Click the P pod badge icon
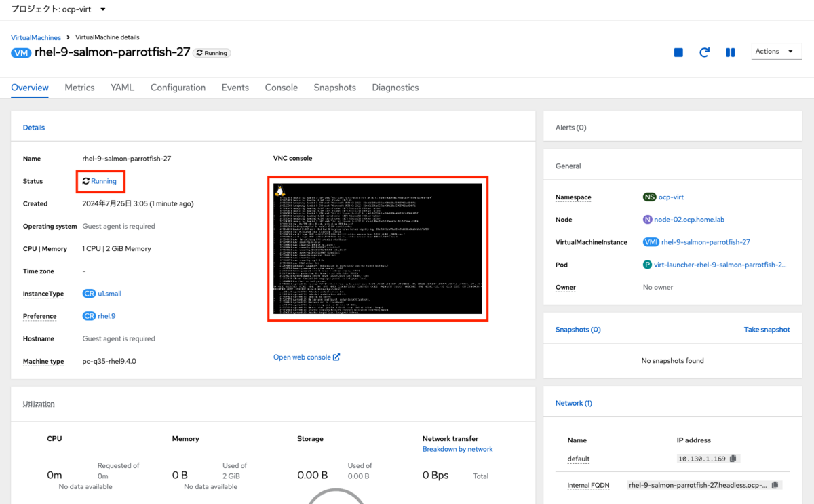 click(647, 265)
